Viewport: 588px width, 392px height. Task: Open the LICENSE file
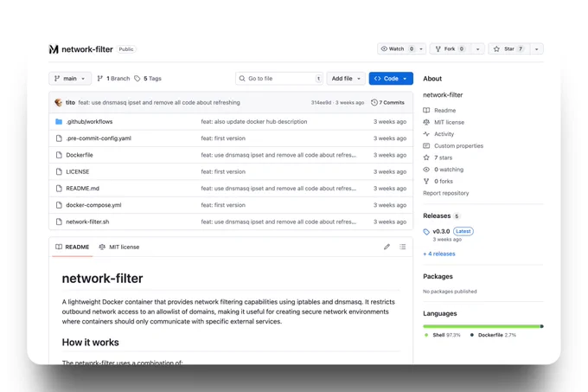point(78,172)
